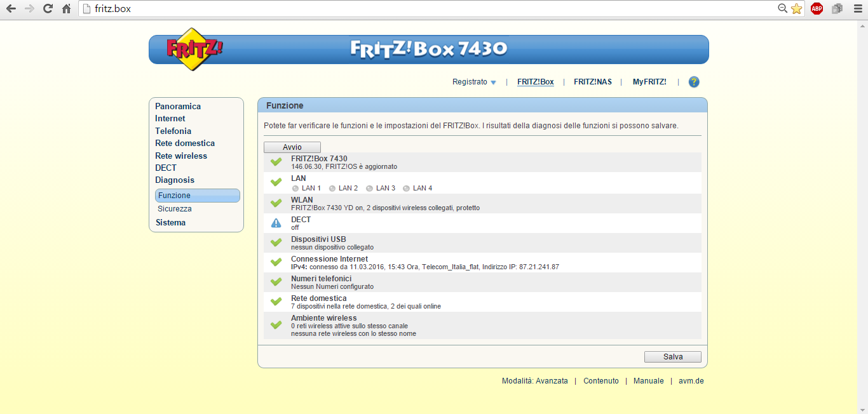
Task: Click the LAN 2 status indicator
Action: click(332, 189)
